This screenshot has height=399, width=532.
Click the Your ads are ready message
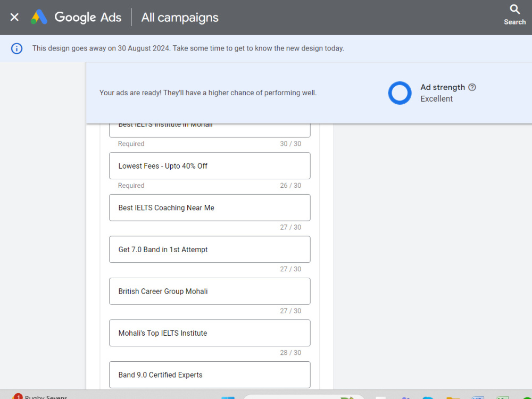click(x=208, y=93)
